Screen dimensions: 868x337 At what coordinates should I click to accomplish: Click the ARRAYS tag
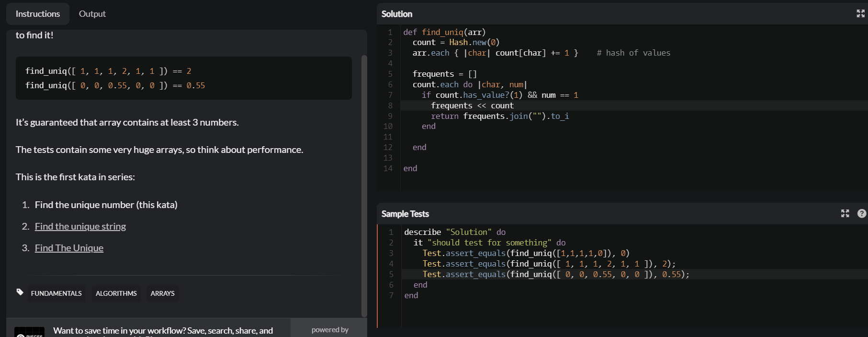[162, 293]
